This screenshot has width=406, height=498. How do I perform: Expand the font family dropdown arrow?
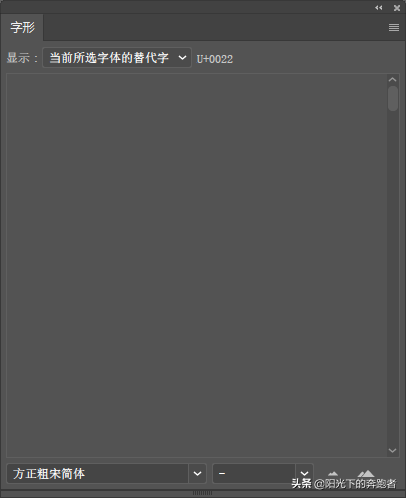coord(197,473)
